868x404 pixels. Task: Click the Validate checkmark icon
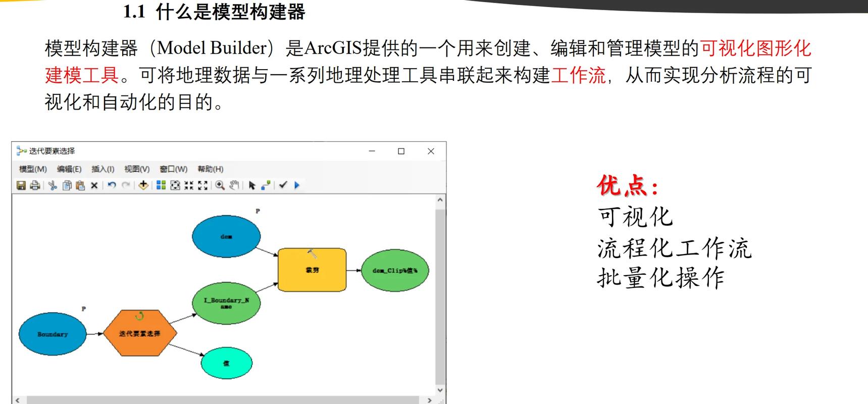[283, 185]
